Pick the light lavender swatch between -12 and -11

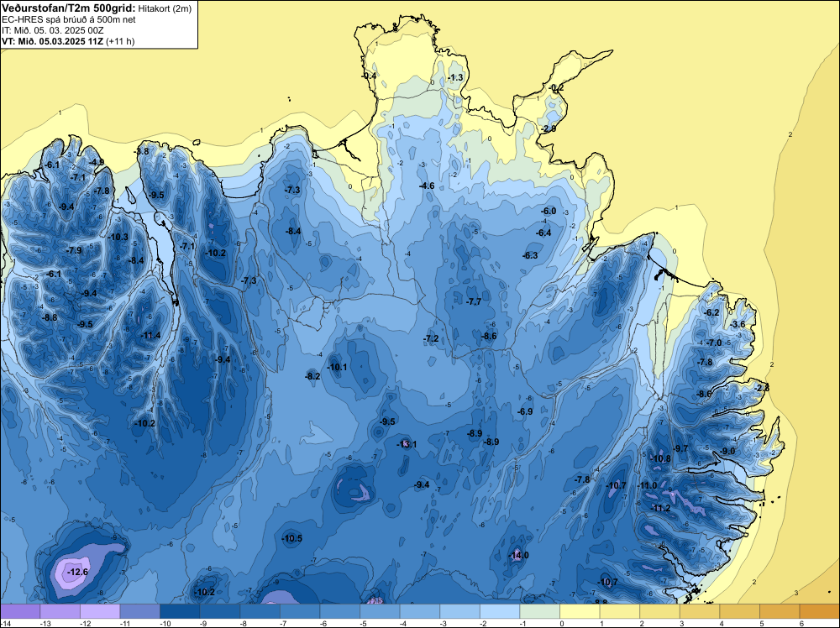point(100,611)
